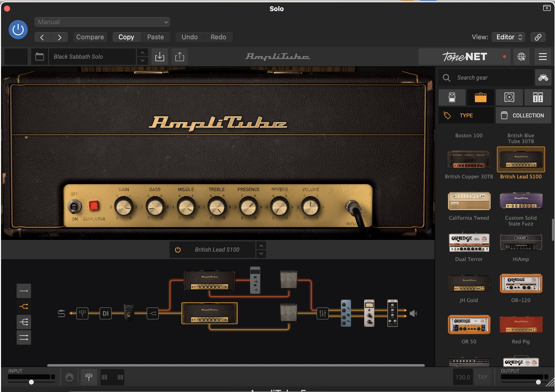
Task: Open the Manual preset dropdown
Action: (102, 22)
